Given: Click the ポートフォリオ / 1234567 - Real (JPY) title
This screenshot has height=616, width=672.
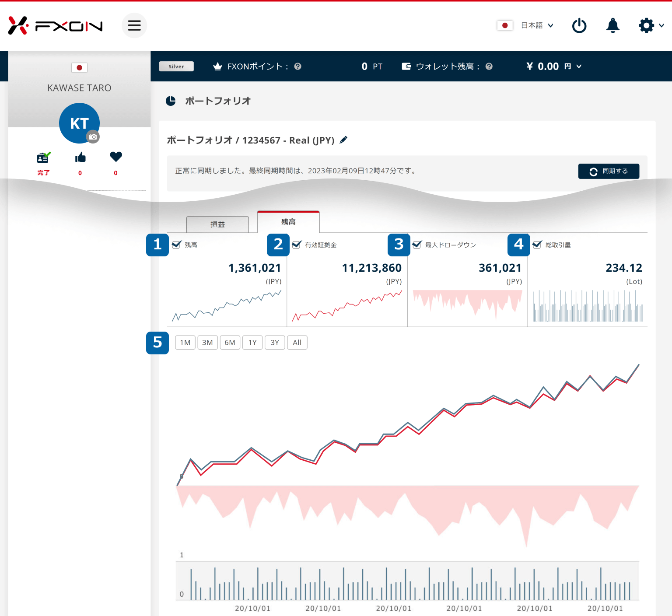Looking at the screenshot, I should tap(250, 140).
